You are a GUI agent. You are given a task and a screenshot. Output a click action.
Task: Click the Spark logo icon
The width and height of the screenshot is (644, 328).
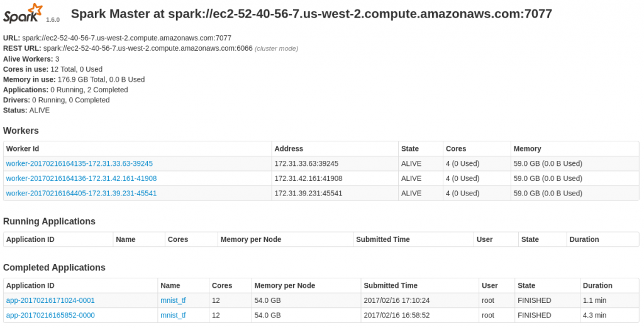pos(23,13)
